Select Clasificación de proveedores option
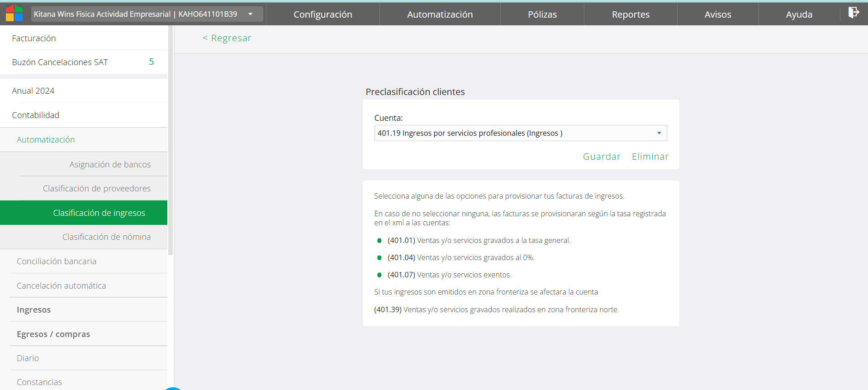This screenshot has height=390, width=868. 97,188
